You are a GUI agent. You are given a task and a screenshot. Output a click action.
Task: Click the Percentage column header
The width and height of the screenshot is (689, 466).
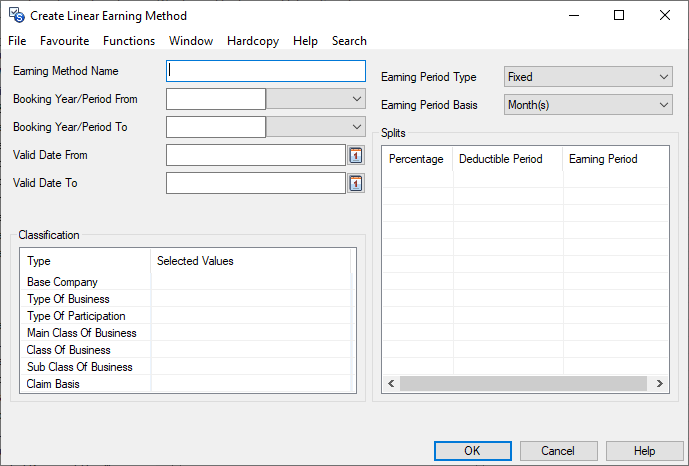pyautogui.click(x=417, y=159)
